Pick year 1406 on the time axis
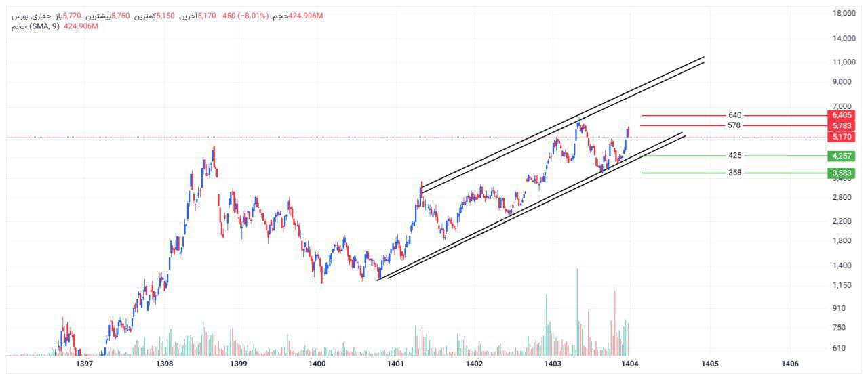The width and height of the screenshot is (868, 380). click(790, 364)
